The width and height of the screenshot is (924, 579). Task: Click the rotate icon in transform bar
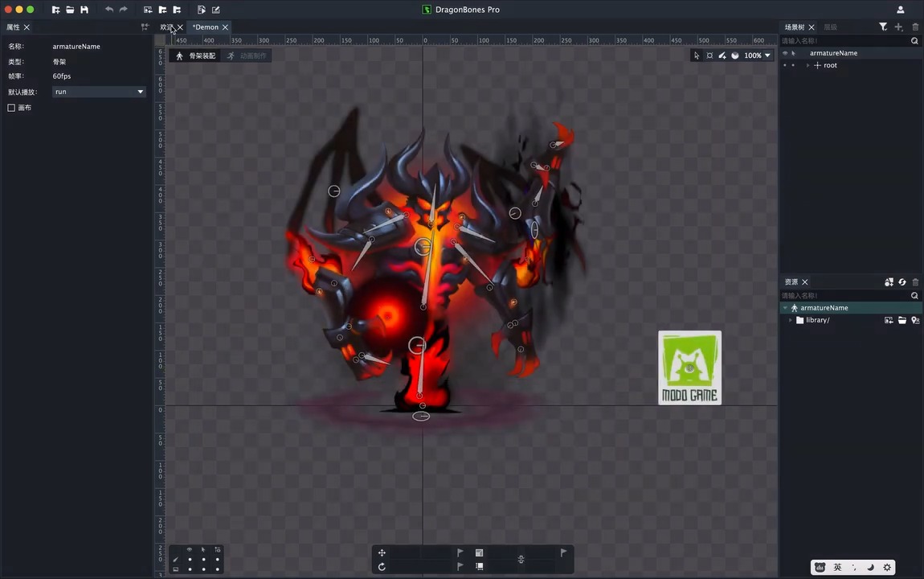(x=382, y=567)
